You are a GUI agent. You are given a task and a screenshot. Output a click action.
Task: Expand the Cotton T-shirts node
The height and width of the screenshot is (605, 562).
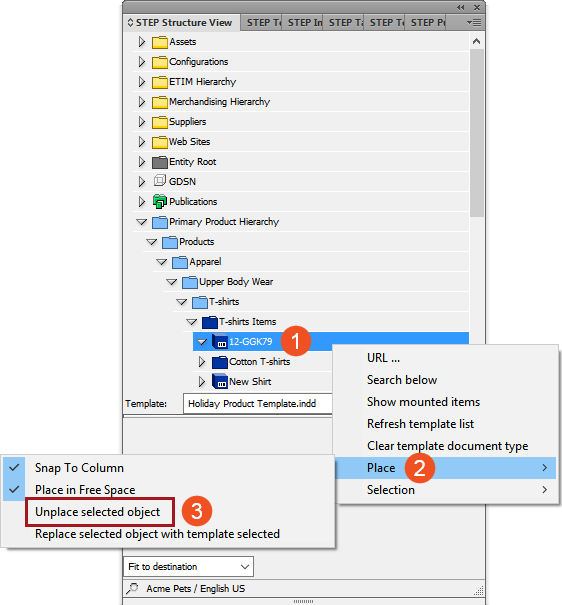click(x=202, y=362)
